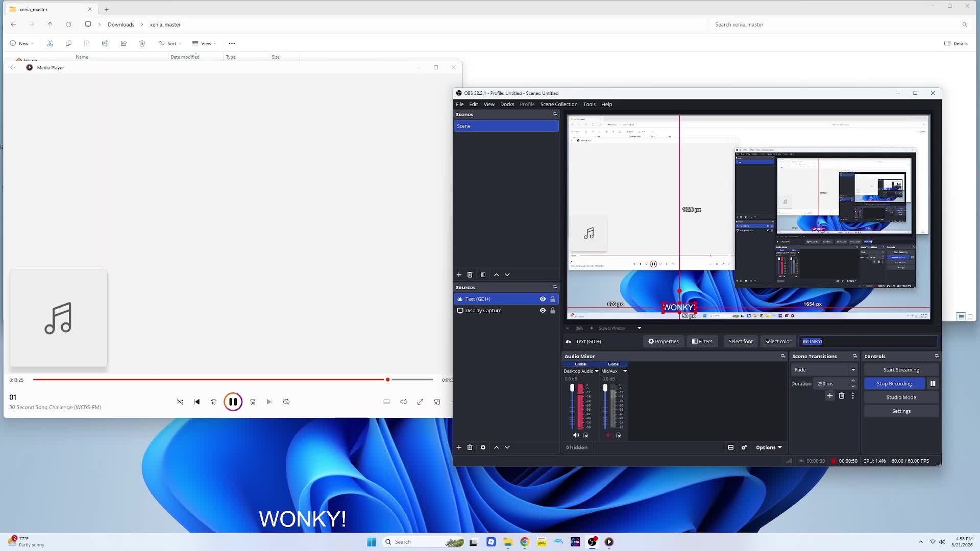Viewport: 980px width, 551px height.
Task: Open the mixer Options dropdown
Action: click(769, 447)
